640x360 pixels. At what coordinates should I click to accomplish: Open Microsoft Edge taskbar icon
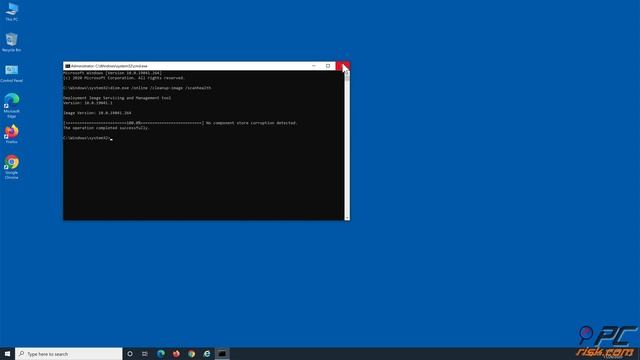click(x=161, y=354)
